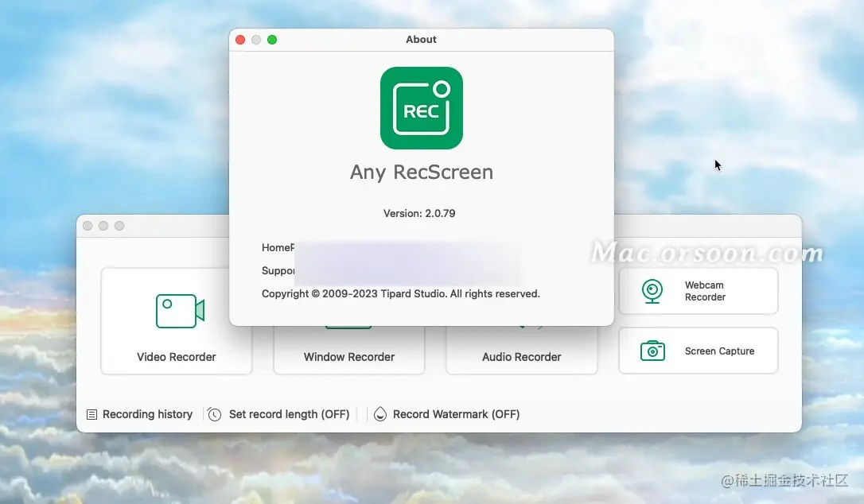Click the water drop watermark icon
Image resolution: width=864 pixels, height=504 pixels.
379,414
